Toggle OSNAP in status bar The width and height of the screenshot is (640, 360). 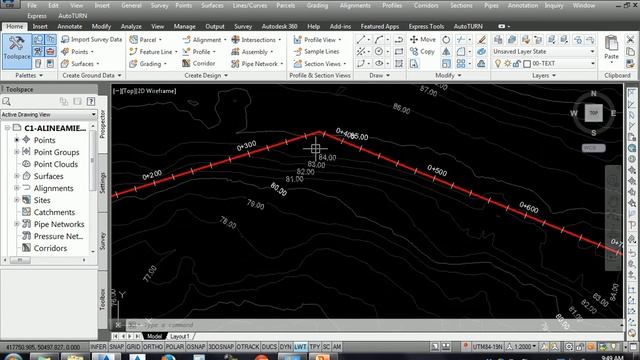coord(196,347)
